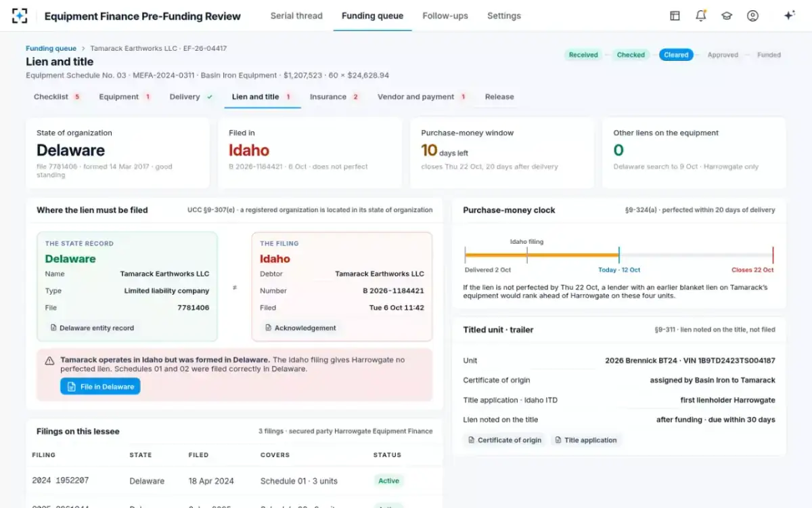
Task: Open the notifications bell
Action: click(700, 16)
